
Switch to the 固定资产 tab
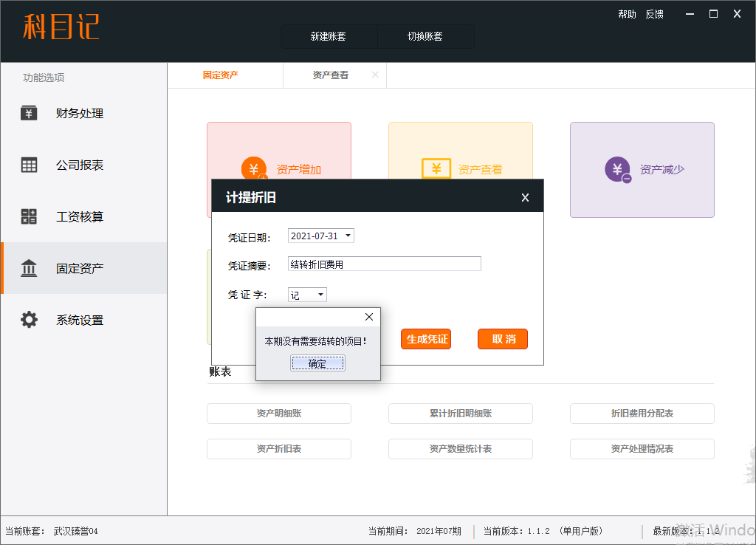coord(221,75)
